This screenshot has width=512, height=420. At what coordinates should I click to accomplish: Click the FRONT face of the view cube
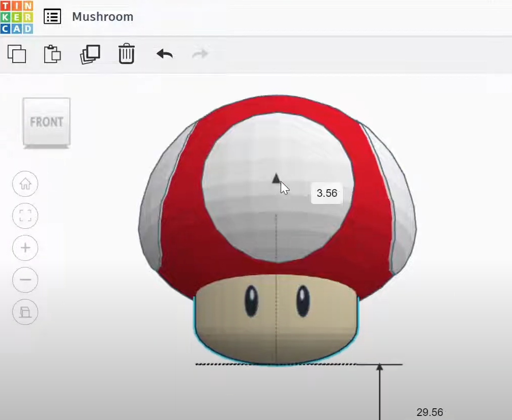click(x=46, y=122)
